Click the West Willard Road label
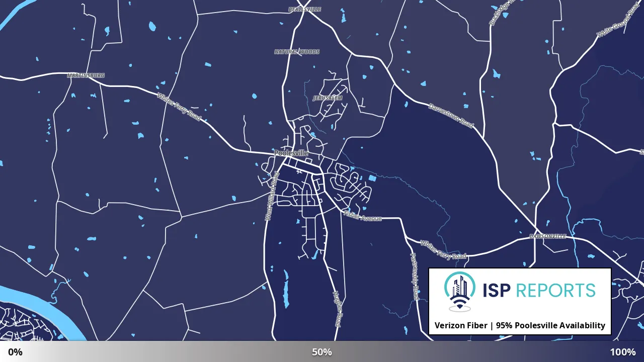Viewport: 644px width, 362px height. click(x=272, y=196)
